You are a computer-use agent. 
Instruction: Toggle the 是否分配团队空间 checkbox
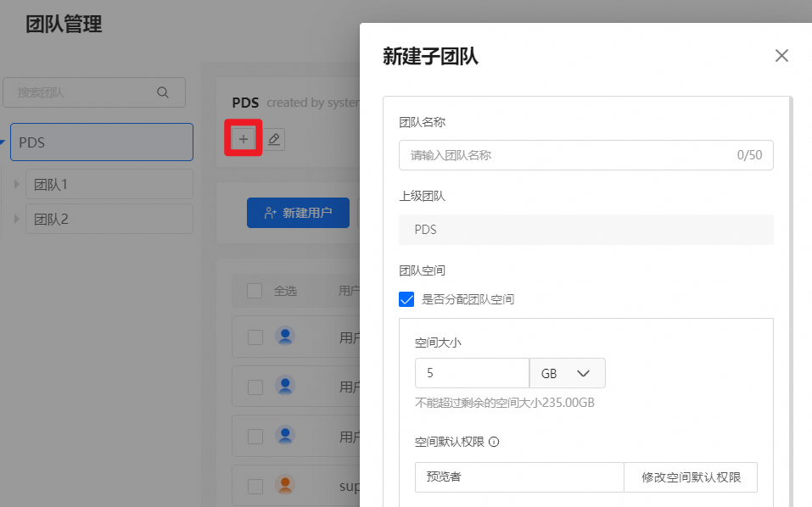[406, 299]
